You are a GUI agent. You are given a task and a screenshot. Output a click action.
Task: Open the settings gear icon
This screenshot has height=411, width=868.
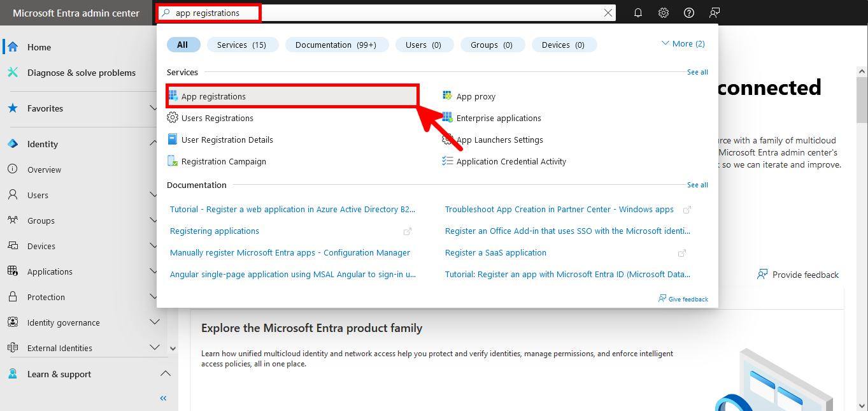pyautogui.click(x=663, y=12)
